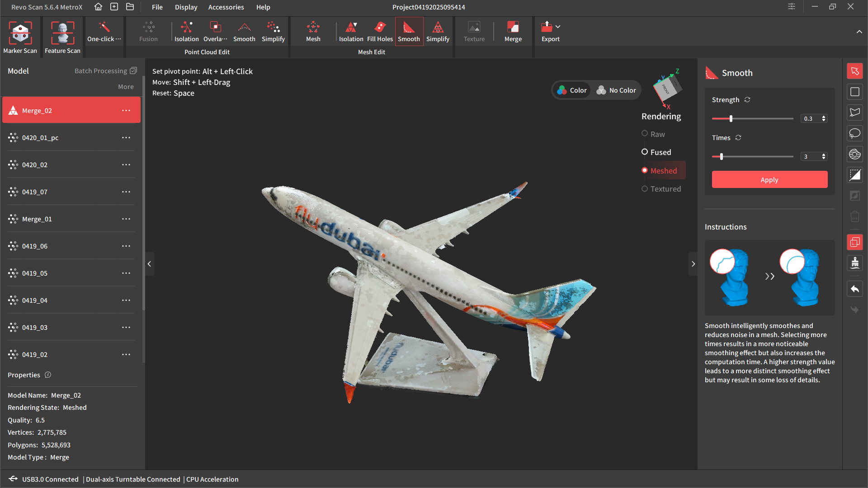This screenshot has width=868, height=488.
Task: Open the File menu
Action: (157, 7)
